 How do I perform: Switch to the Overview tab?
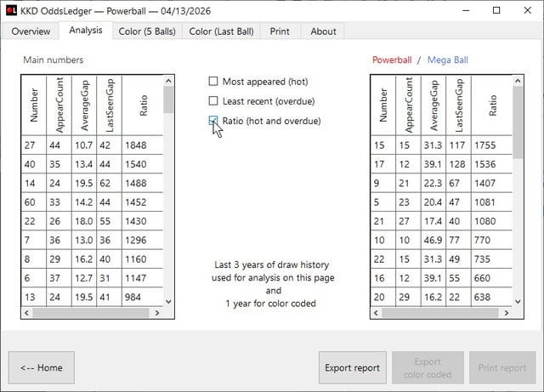pyautogui.click(x=30, y=31)
